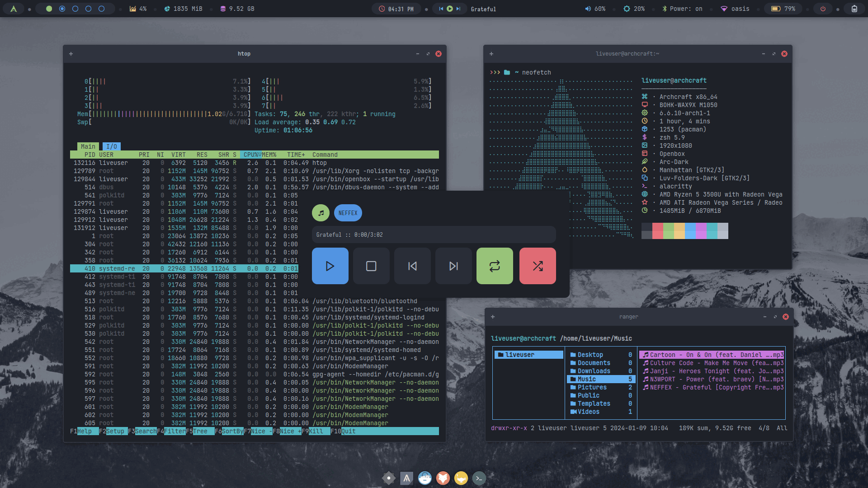Toggle shuffle with the red button
The image size is (868, 488).
tap(538, 266)
